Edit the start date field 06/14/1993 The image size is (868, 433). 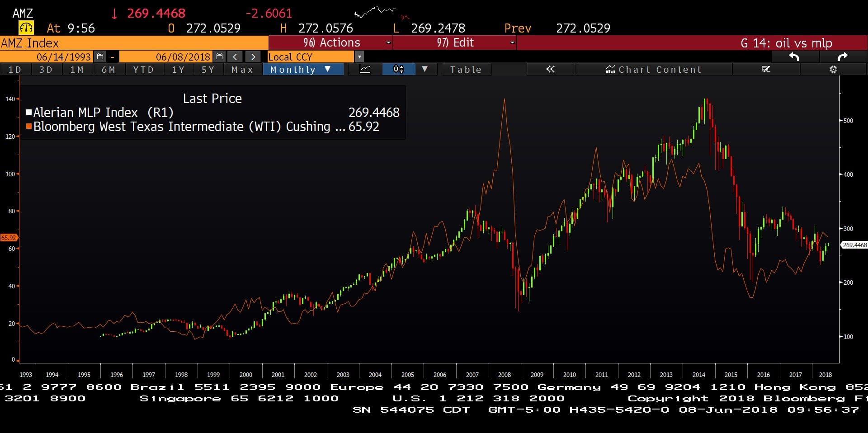47,56
